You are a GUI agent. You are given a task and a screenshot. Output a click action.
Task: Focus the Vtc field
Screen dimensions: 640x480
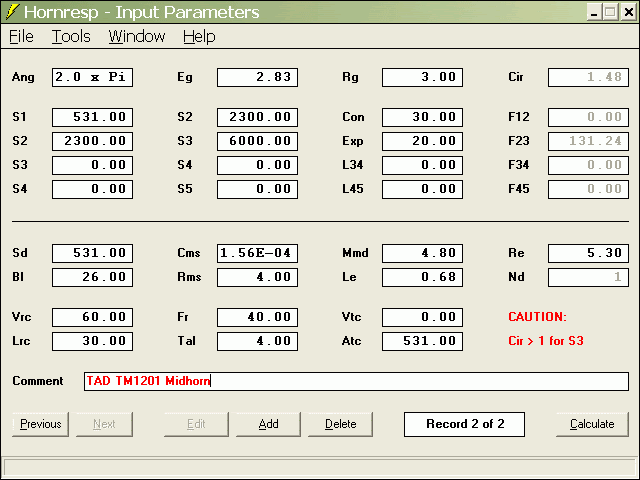pyautogui.click(x=422, y=317)
